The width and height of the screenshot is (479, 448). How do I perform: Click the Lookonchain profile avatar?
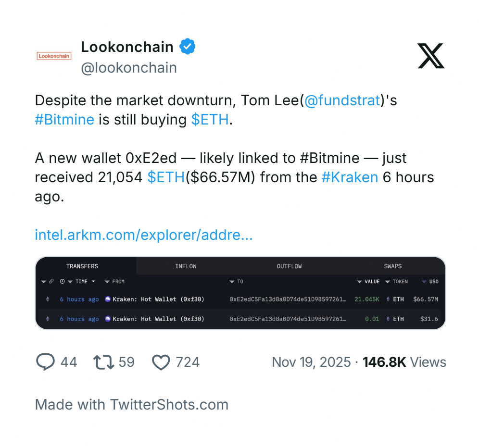53,56
